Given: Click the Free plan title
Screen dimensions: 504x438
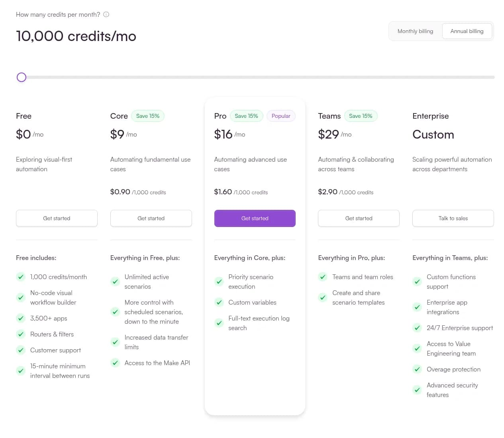Looking at the screenshot, I should coord(24,116).
